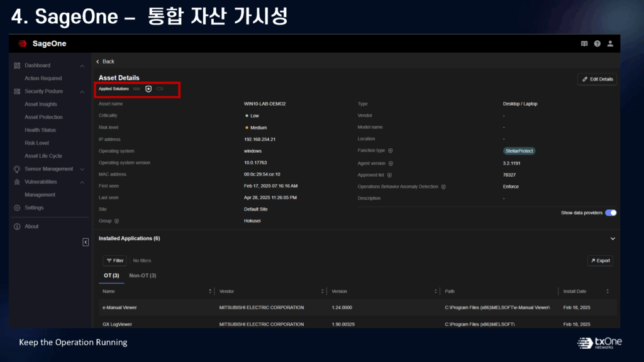The width and height of the screenshot is (644, 362).
Task: Go Back to the previous page
Action: (105, 62)
